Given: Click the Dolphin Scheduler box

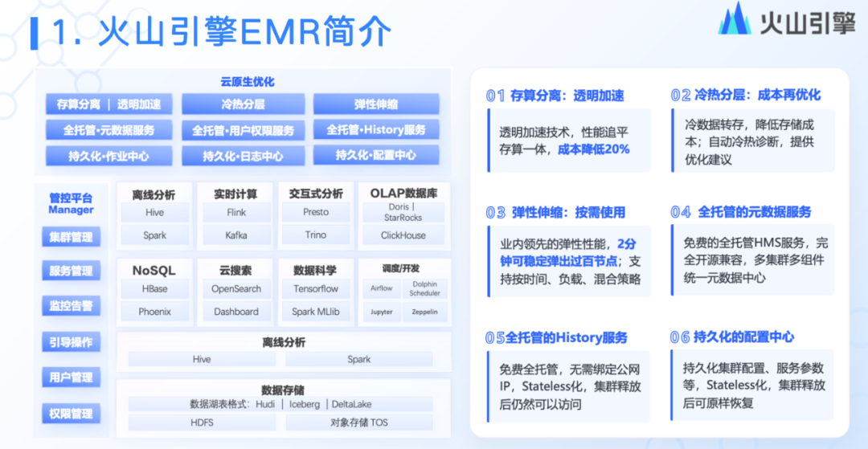Looking at the screenshot, I should [x=424, y=288].
